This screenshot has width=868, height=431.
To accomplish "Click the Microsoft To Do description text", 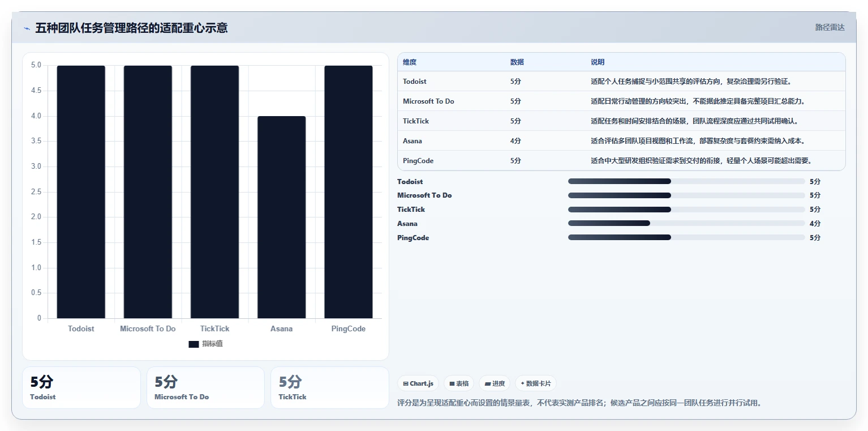I will (698, 101).
